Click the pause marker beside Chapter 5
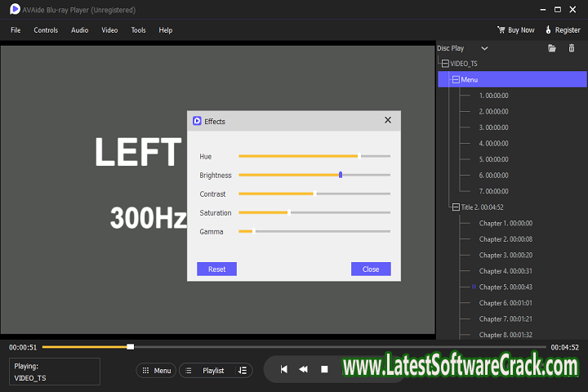The height and width of the screenshot is (392, 588). pyautogui.click(x=474, y=287)
